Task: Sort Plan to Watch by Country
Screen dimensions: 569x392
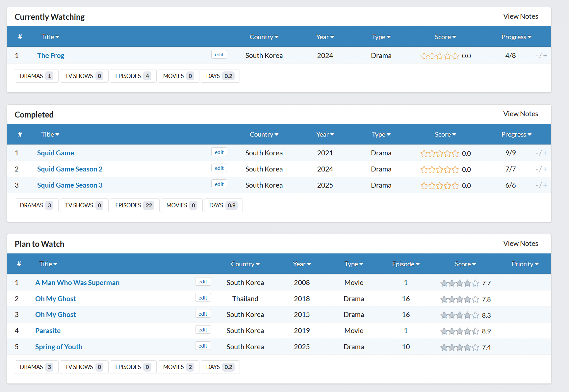Action: pyautogui.click(x=245, y=264)
